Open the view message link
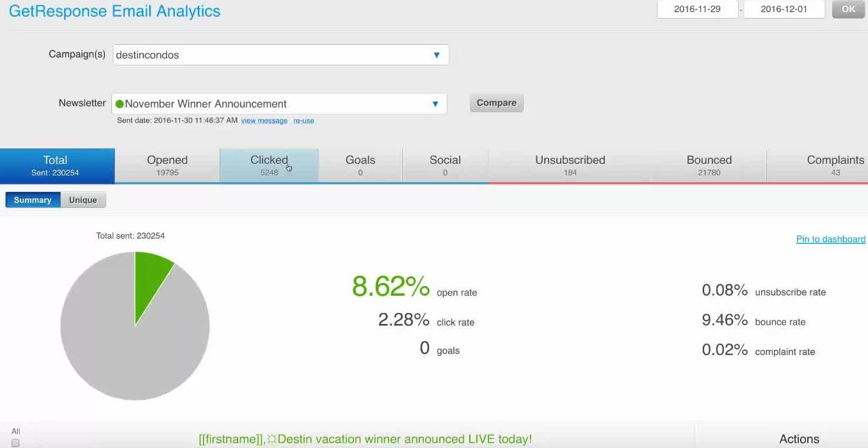This screenshot has height=448, width=868. pyautogui.click(x=264, y=120)
